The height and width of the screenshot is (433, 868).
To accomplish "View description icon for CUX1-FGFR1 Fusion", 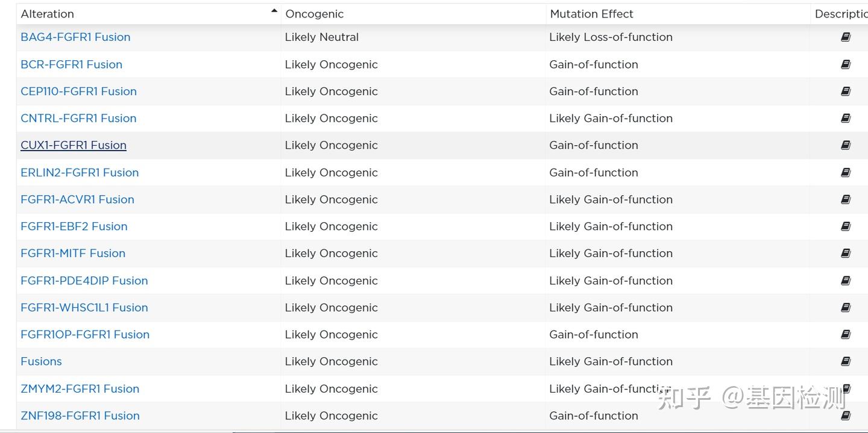I will point(846,145).
